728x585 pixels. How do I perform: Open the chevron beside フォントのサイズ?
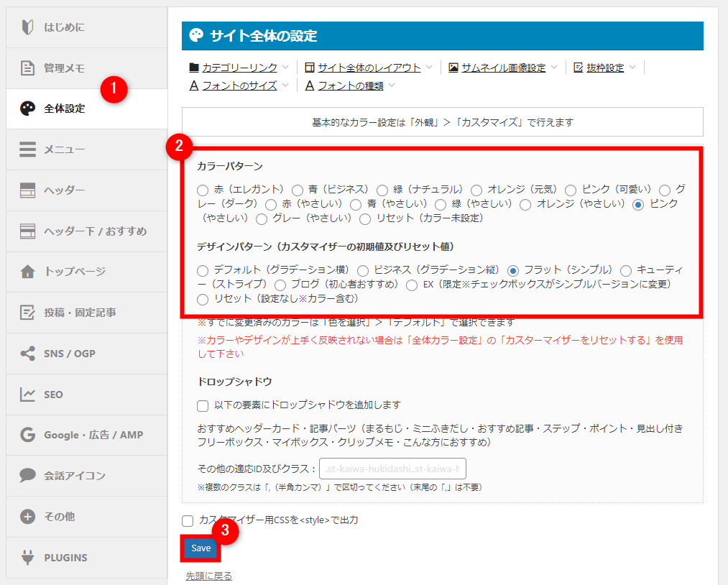pyautogui.click(x=285, y=86)
